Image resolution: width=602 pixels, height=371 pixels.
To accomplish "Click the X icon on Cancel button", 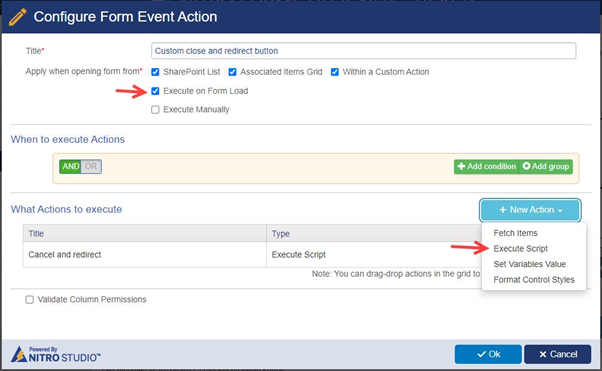I will pyautogui.click(x=542, y=354).
